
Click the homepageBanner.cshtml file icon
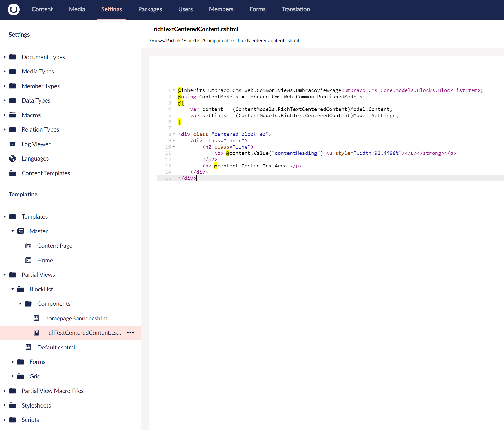[x=36, y=318]
